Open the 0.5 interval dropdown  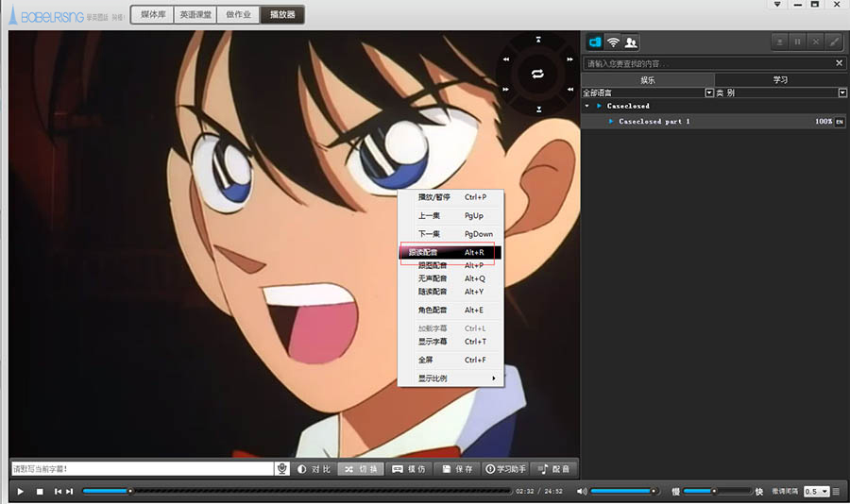coord(825,492)
